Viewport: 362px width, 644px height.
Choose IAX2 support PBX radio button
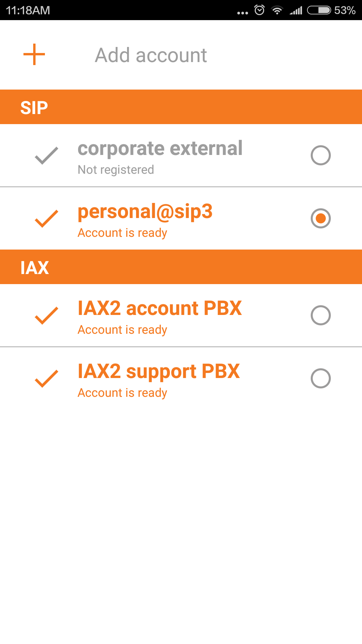click(320, 378)
